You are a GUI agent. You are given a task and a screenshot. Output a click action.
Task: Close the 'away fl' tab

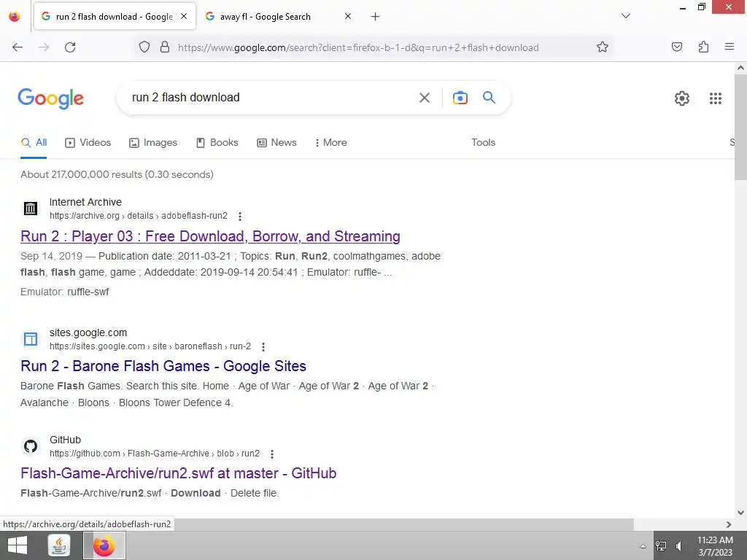pos(348,16)
